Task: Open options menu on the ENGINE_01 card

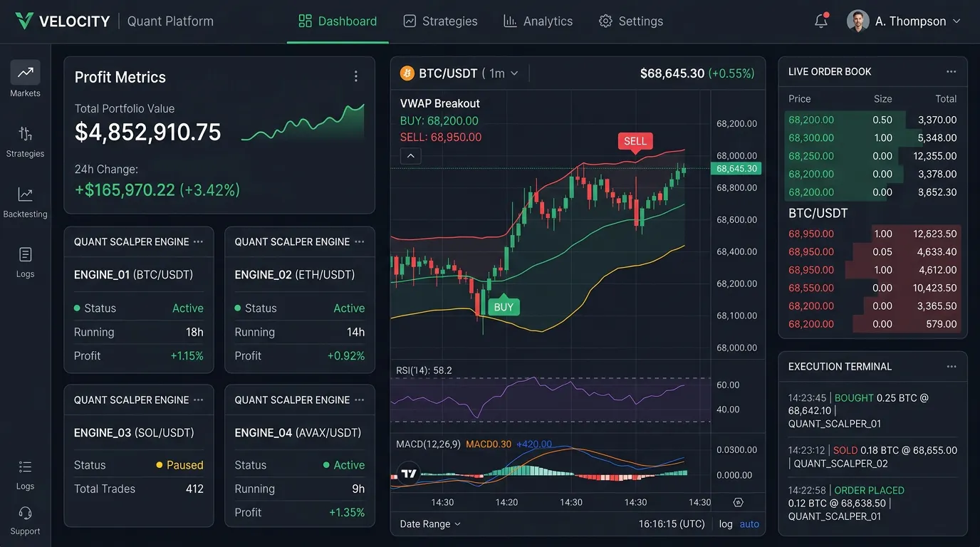Action: [x=199, y=241]
